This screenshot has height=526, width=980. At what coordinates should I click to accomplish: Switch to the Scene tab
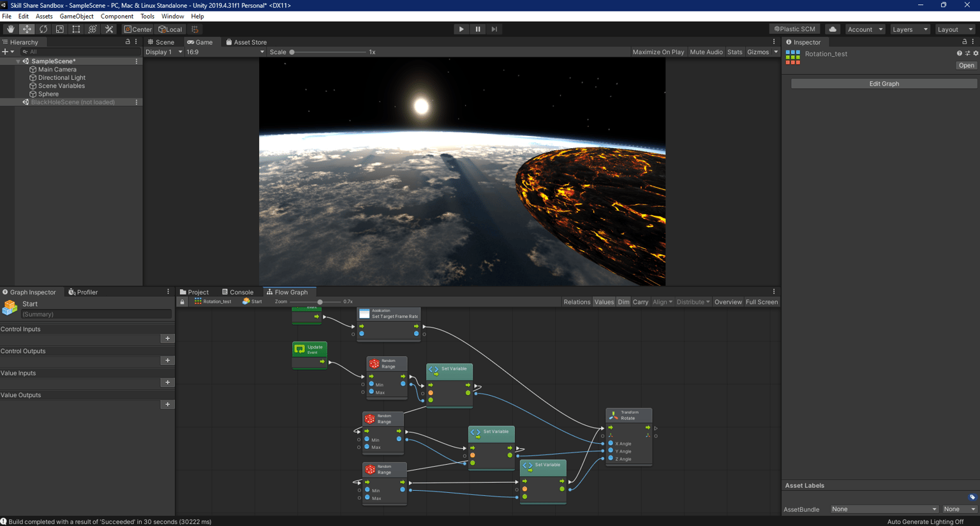click(161, 42)
